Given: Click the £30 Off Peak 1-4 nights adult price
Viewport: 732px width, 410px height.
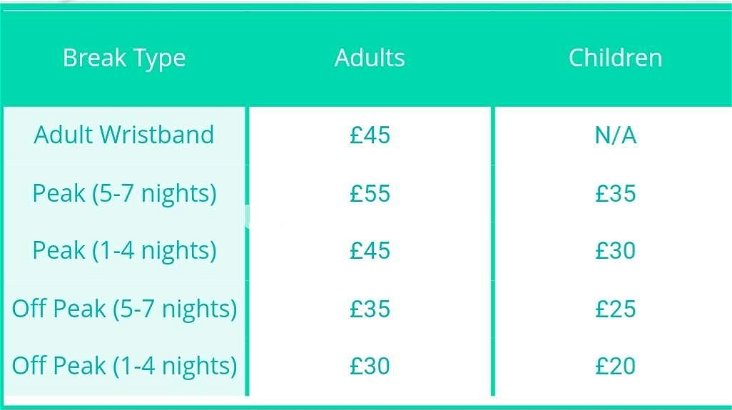Looking at the screenshot, I should point(370,366).
